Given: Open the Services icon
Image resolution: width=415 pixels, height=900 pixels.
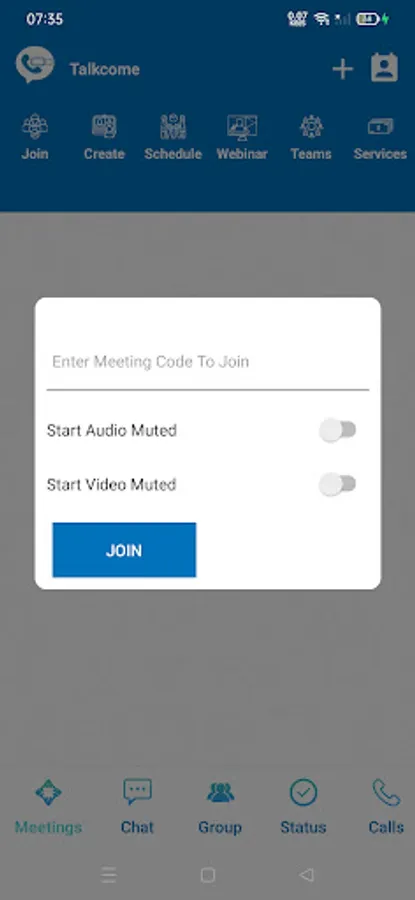Looking at the screenshot, I should pos(380,127).
